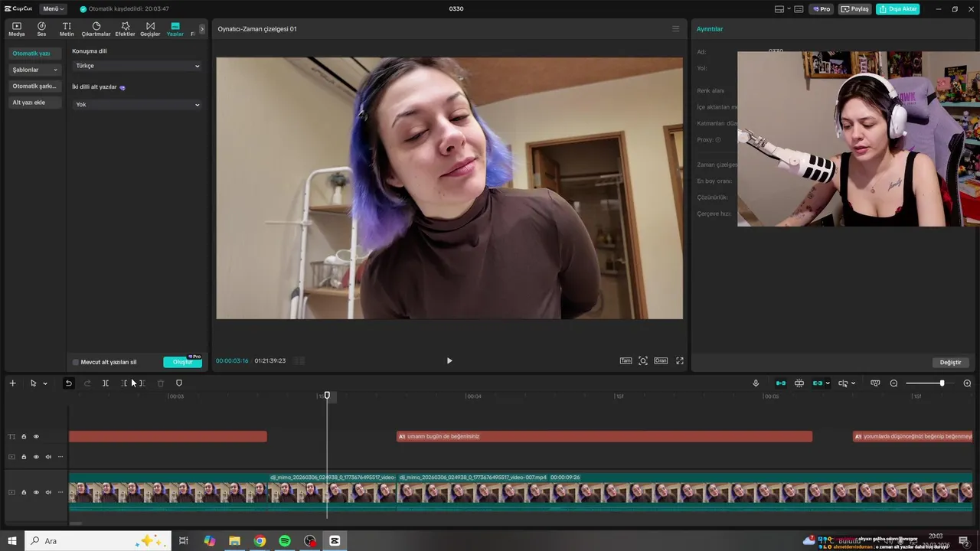
Task: Open the Efektler tab
Action: (125, 29)
